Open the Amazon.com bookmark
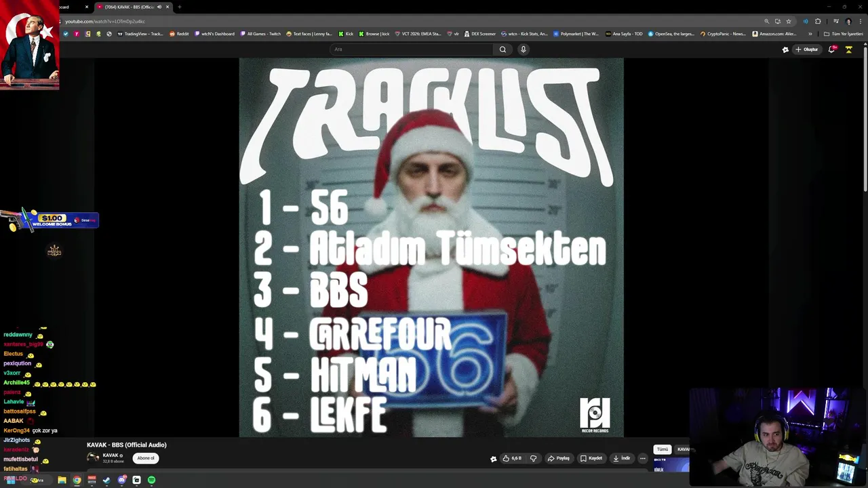 tap(774, 34)
